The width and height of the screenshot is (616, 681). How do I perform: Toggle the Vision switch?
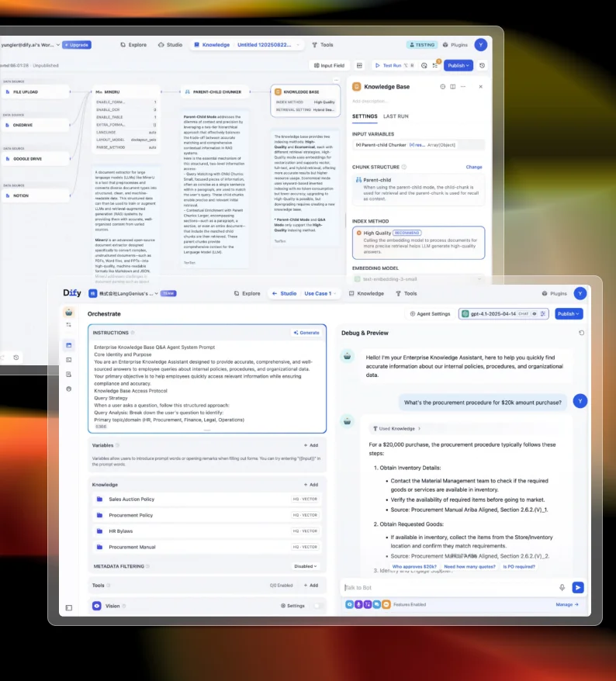click(317, 606)
